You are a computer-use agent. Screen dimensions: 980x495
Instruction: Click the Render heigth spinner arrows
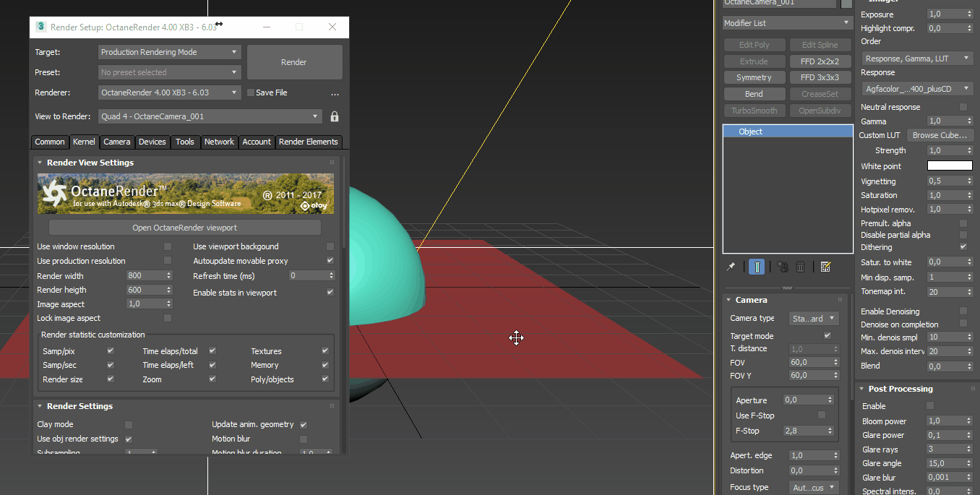(169, 290)
